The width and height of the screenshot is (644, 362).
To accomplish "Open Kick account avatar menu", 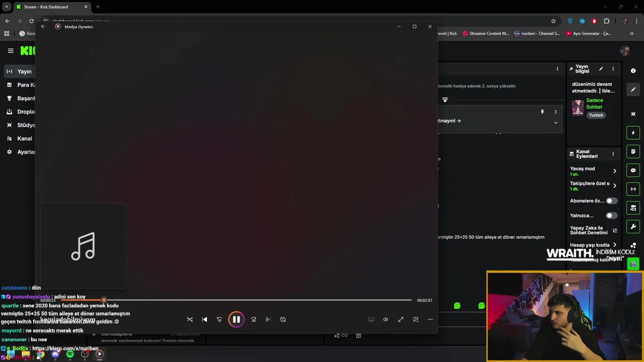I will click(x=625, y=50).
